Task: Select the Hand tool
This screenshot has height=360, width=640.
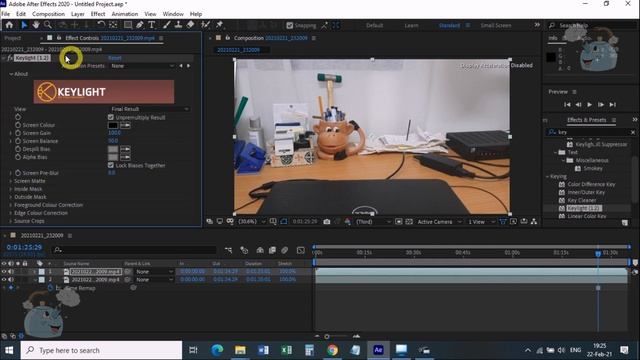Action: point(36,25)
